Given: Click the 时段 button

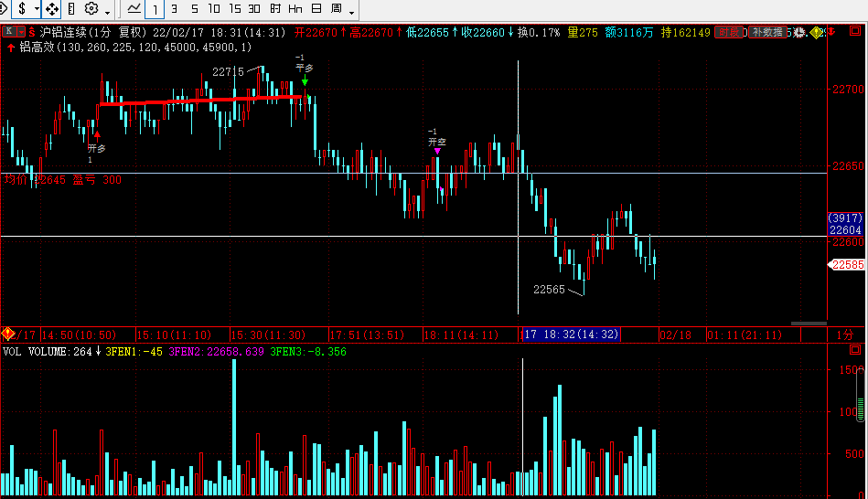Looking at the screenshot, I should pyautogui.click(x=728, y=32).
